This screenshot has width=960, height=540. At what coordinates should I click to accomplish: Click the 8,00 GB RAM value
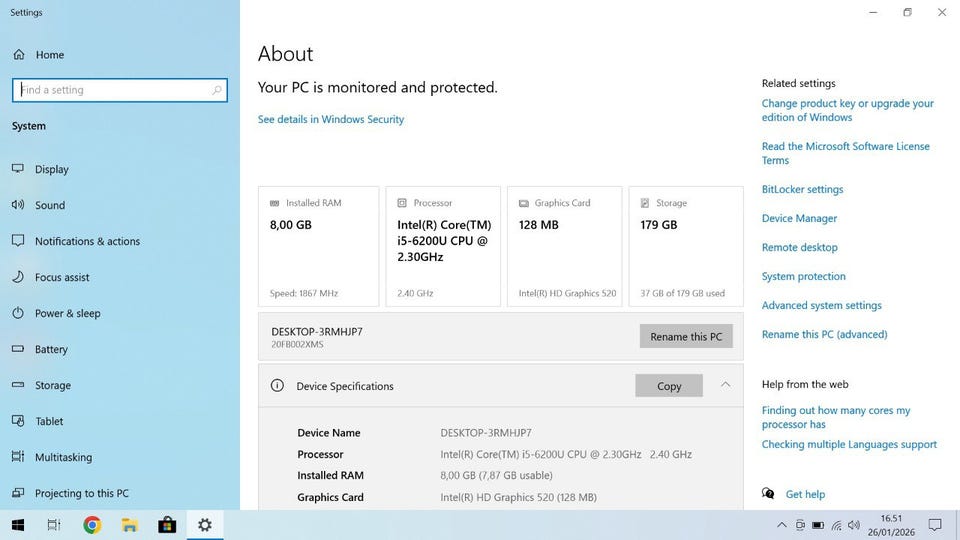(291, 225)
